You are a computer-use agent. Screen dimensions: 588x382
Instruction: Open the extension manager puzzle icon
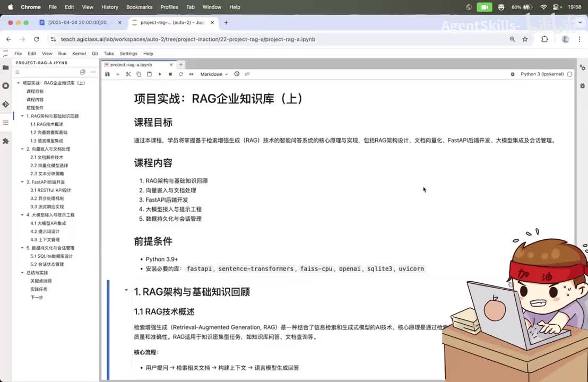click(6, 141)
